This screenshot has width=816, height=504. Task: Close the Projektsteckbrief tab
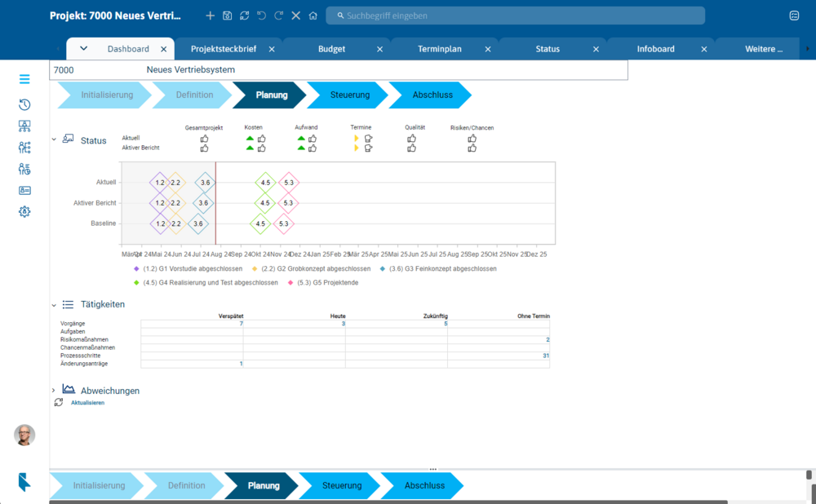coord(272,49)
